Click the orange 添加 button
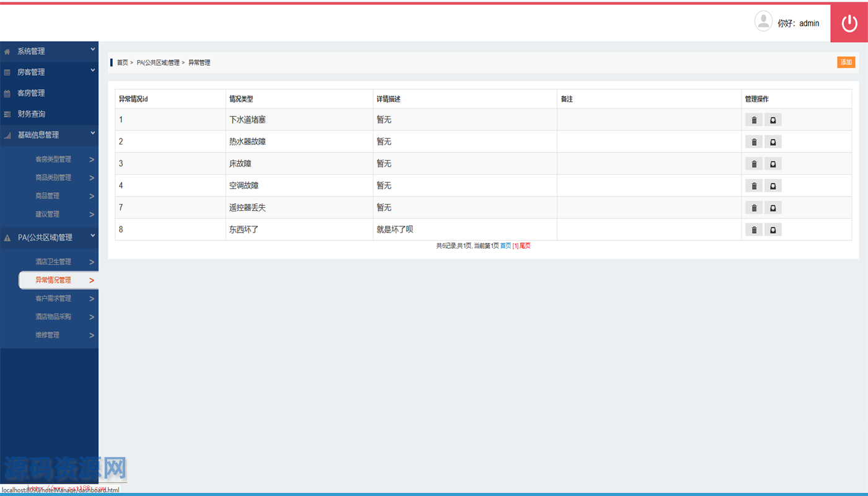The width and height of the screenshot is (868, 496). coord(846,62)
